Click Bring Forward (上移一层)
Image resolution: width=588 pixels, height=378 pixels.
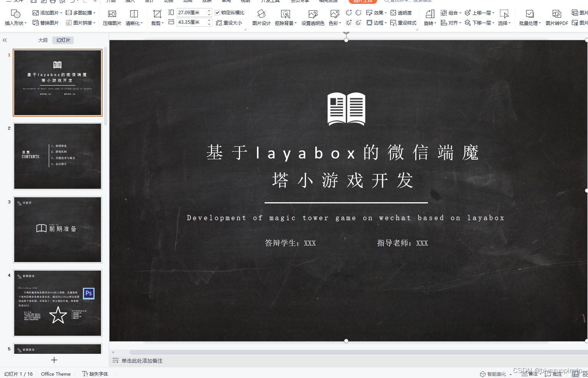(479, 13)
